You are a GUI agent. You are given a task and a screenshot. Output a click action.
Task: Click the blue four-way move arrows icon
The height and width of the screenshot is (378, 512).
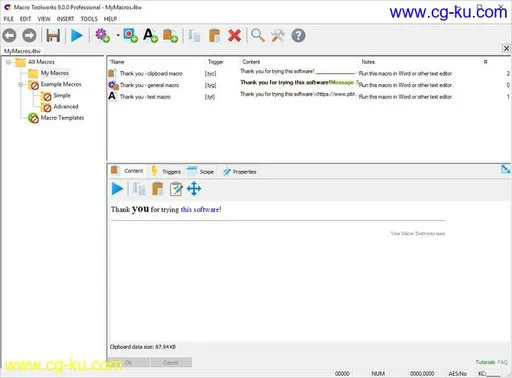coord(194,189)
